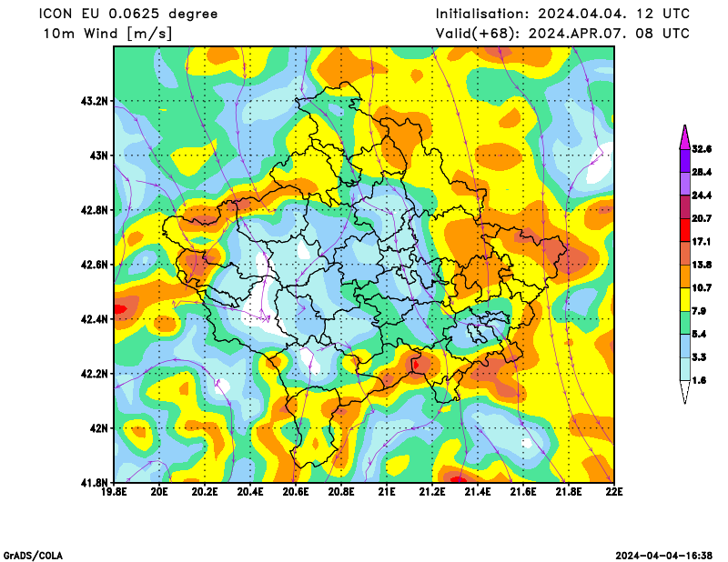Click the 20E longitude label
Image resolution: width=728 pixels, height=562 pixels.
pyautogui.click(x=159, y=492)
